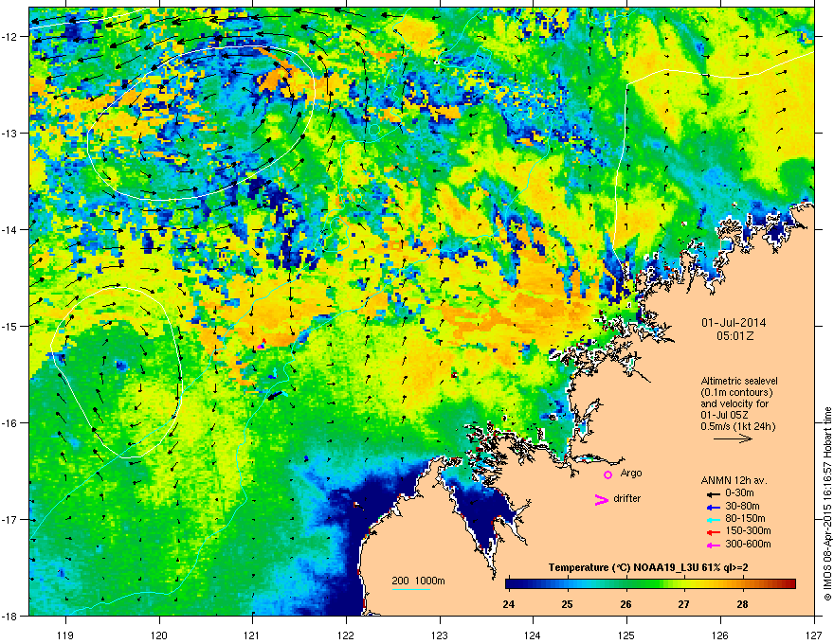Click the "ANMN 12h av." heading
The height and width of the screenshot is (644, 834).
(734, 480)
